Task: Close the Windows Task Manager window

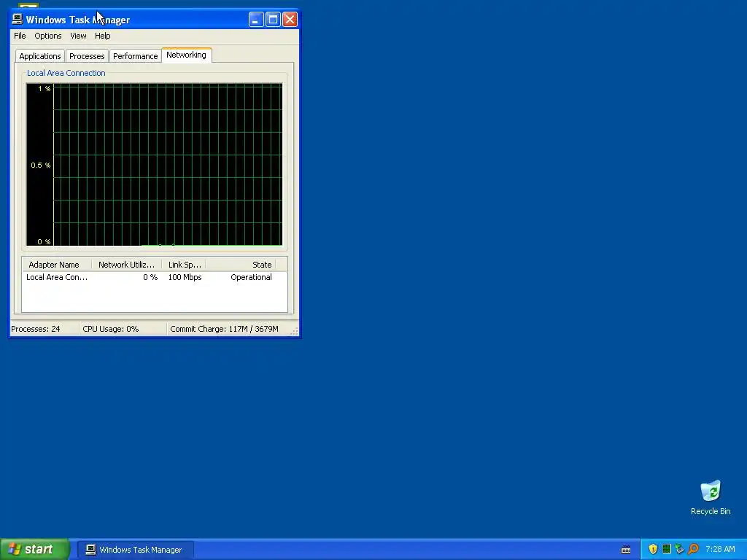Action: pos(290,20)
